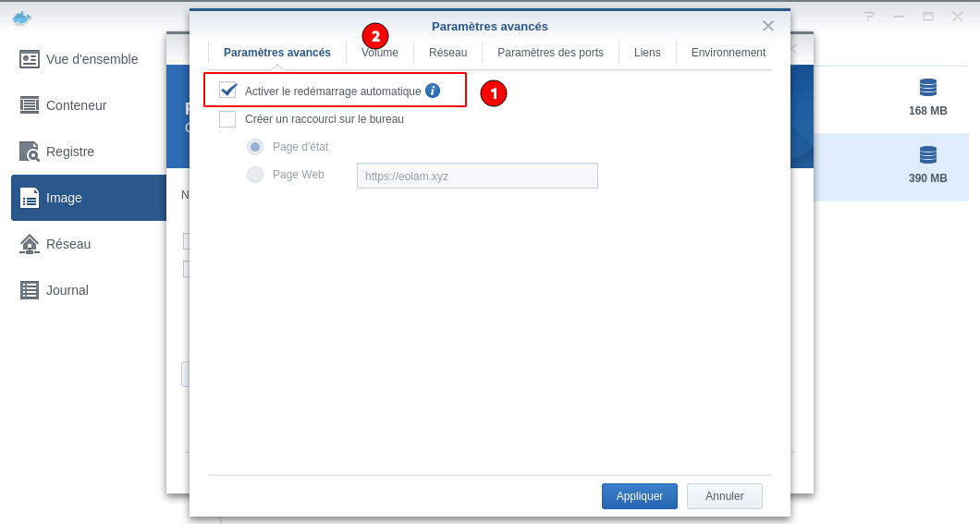Select the Page d'état radio button
The width and height of the screenshot is (980, 524).
coord(255,147)
